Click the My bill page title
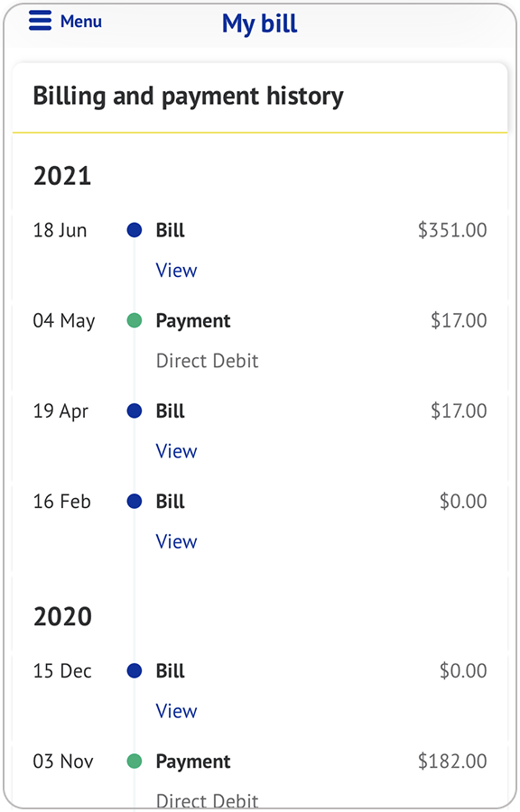 [x=259, y=23]
